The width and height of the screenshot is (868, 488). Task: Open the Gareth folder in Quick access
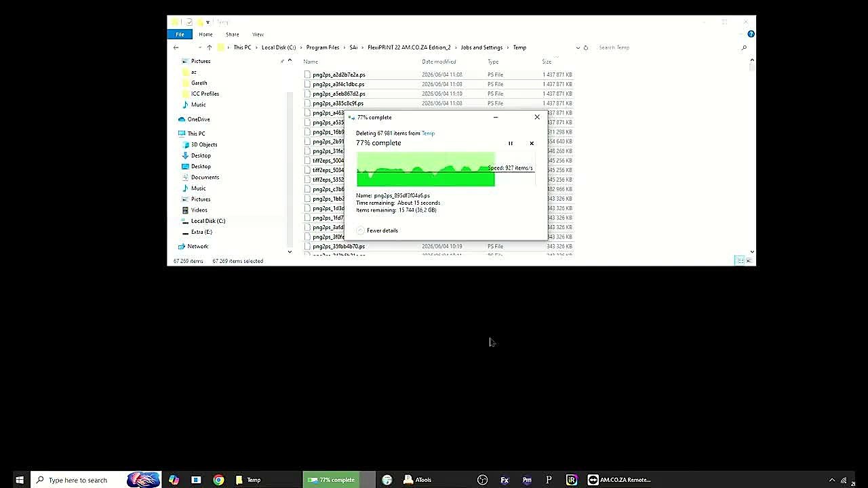tap(194, 83)
